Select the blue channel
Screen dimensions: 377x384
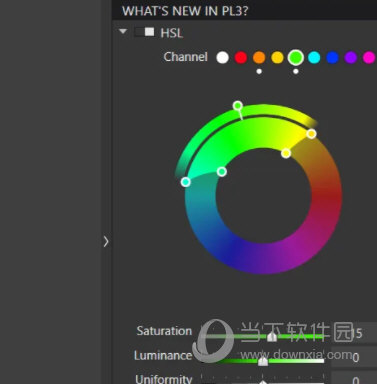point(332,57)
